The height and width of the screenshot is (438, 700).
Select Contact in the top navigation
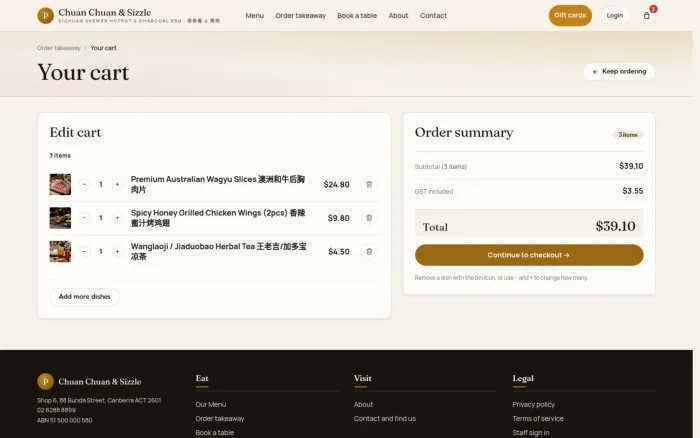coord(433,16)
